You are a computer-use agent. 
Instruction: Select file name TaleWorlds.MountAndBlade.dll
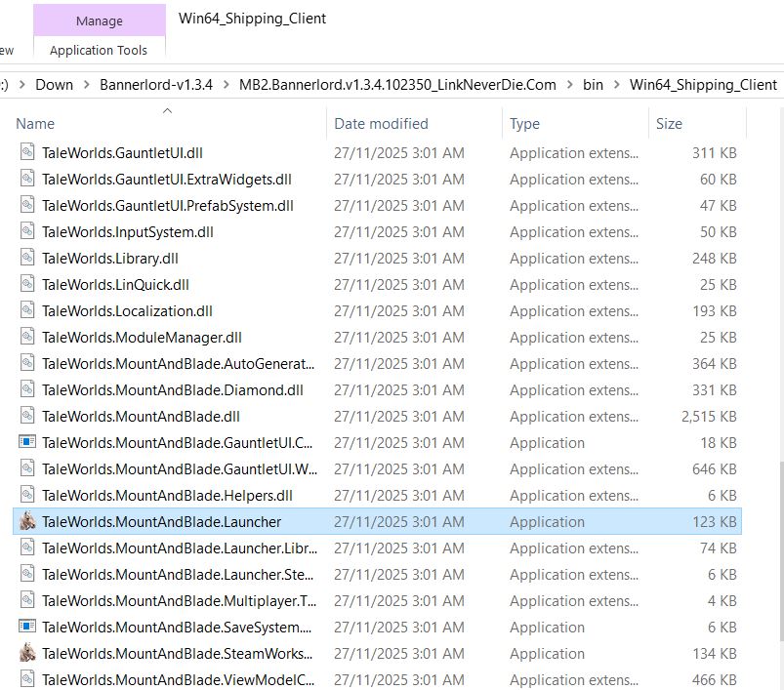coord(141,417)
